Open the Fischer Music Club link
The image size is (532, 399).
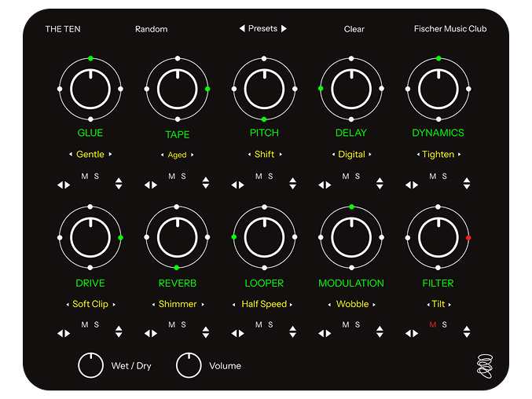click(x=450, y=29)
